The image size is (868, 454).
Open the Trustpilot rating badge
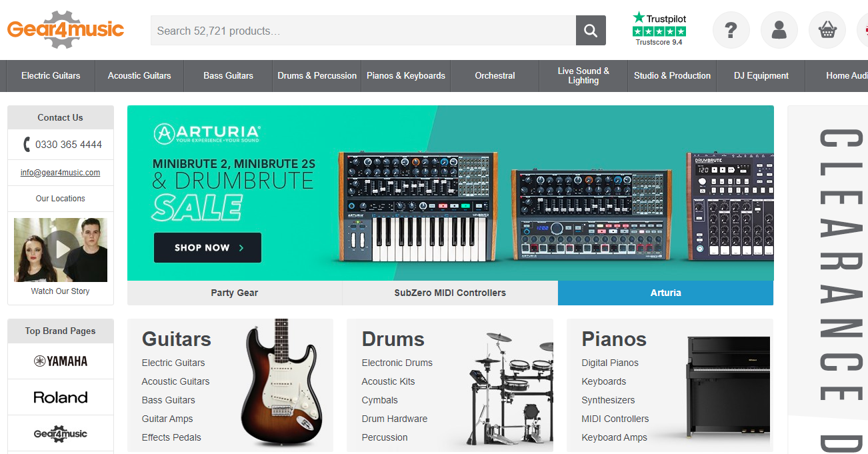coord(659,29)
